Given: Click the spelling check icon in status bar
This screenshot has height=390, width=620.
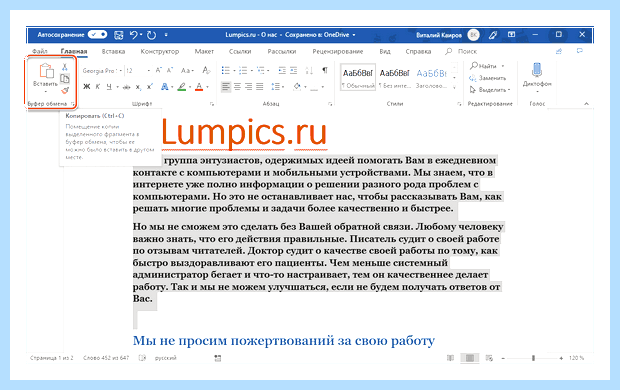Looking at the screenshot, I should (x=142, y=358).
